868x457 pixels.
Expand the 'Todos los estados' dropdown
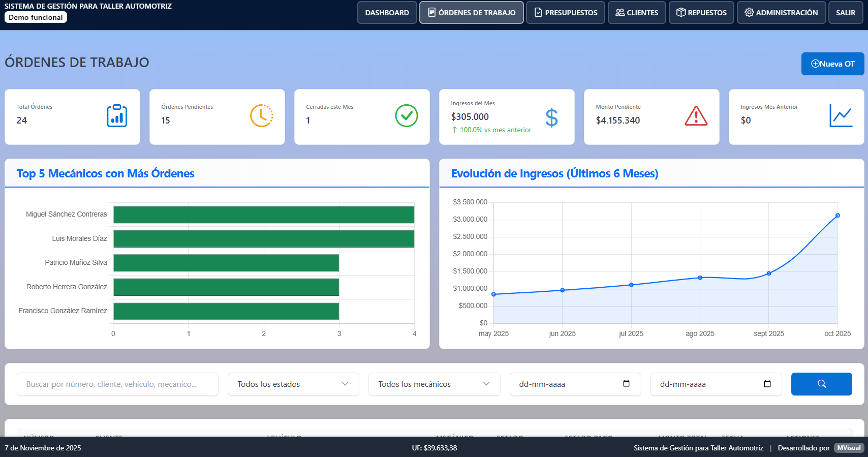293,384
